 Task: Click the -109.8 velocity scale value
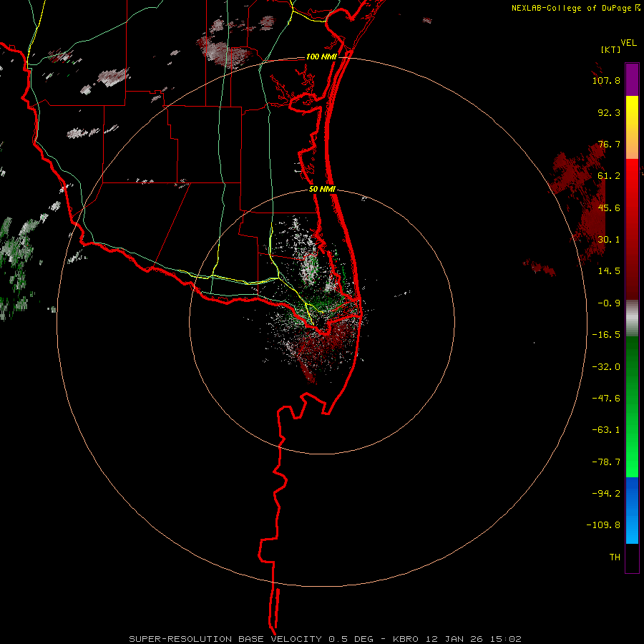click(x=603, y=525)
